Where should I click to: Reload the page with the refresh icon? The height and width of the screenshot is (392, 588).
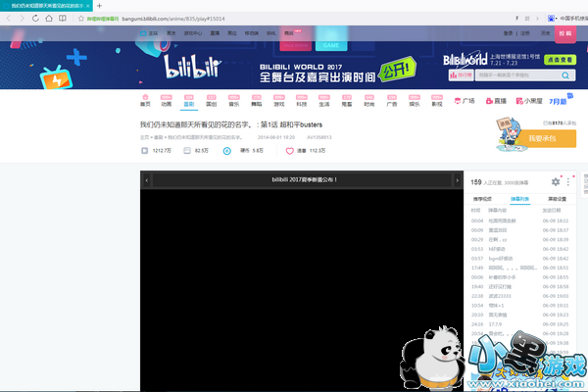pos(36,18)
